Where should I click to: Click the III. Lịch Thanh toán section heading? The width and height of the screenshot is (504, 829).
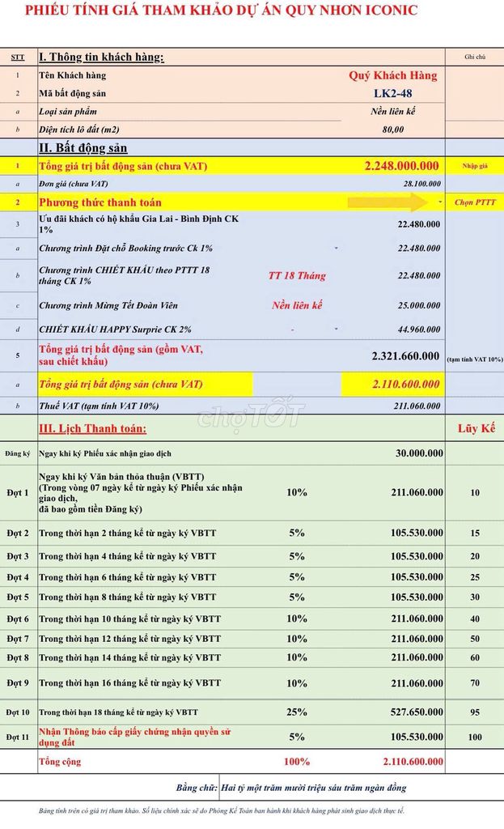[x=93, y=427]
